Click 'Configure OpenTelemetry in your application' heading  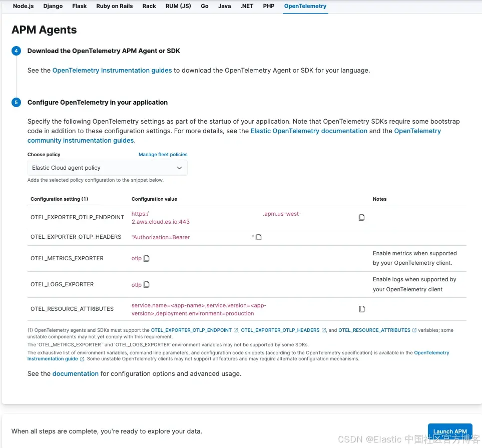(98, 103)
